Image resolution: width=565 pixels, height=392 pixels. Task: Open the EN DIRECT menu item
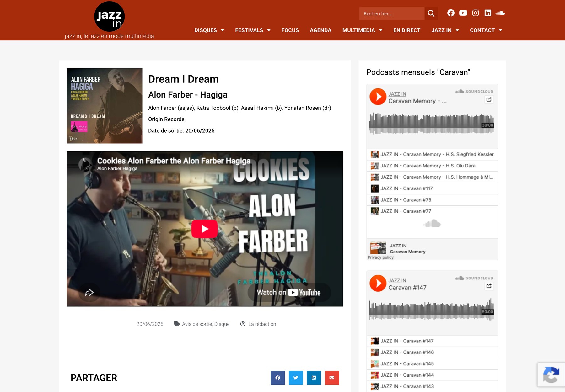click(x=407, y=30)
